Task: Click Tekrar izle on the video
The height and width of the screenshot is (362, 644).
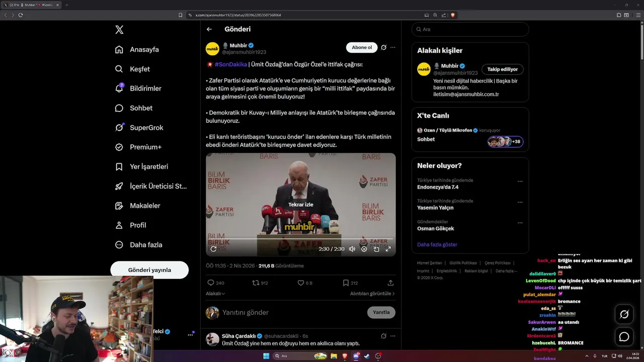Action: tap(301, 205)
